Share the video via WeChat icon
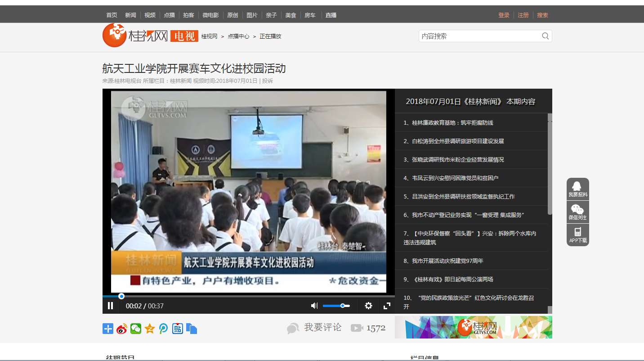Image resolution: width=644 pixels, height=361 pixels. (x=136, y=329)
